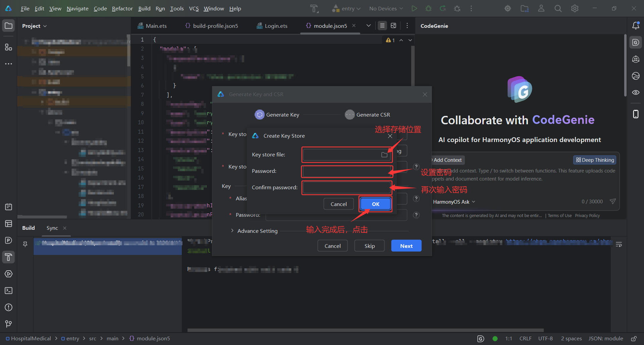Click the more tool windows ellipsis icon

pos(8,64)
